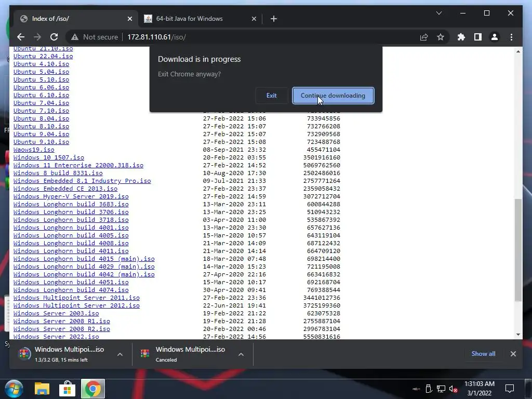Toggle the Chrome side panel
This screenshot has width=532, height=399.
[x=478, y=37]
